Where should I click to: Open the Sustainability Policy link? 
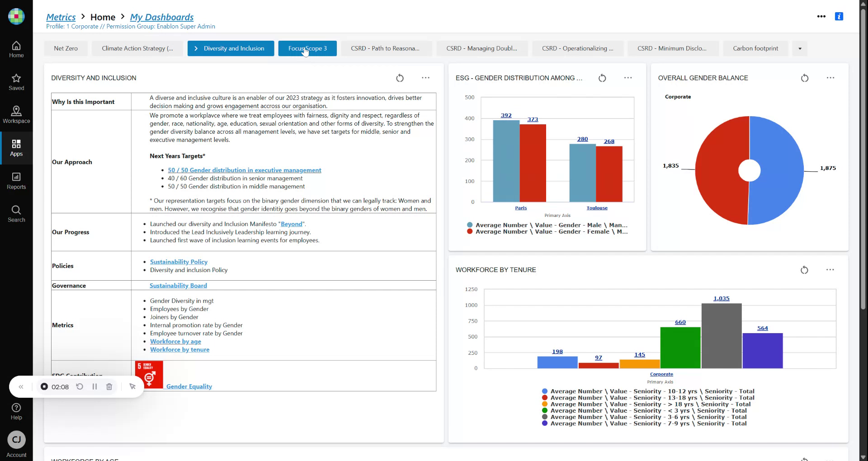click(179, 262)
